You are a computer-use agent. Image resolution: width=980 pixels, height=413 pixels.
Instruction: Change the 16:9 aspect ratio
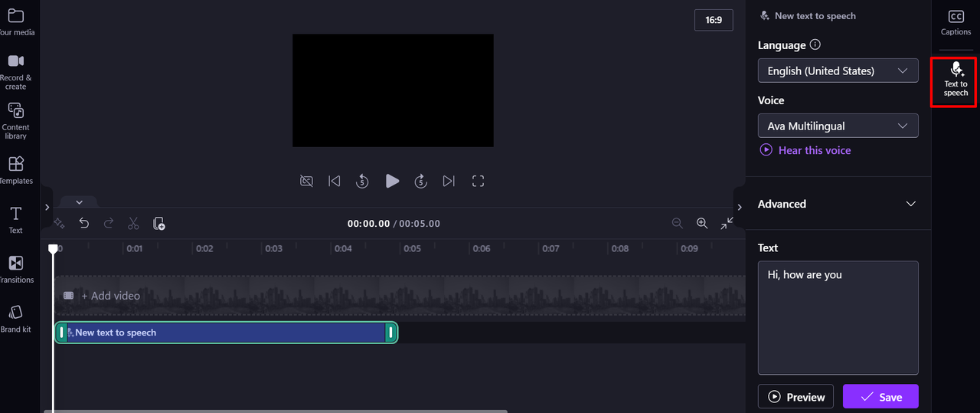(x=714, y=20)
